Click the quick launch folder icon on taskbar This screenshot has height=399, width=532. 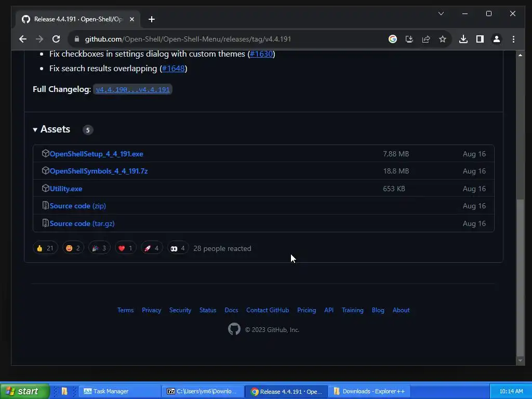(64, 391)
